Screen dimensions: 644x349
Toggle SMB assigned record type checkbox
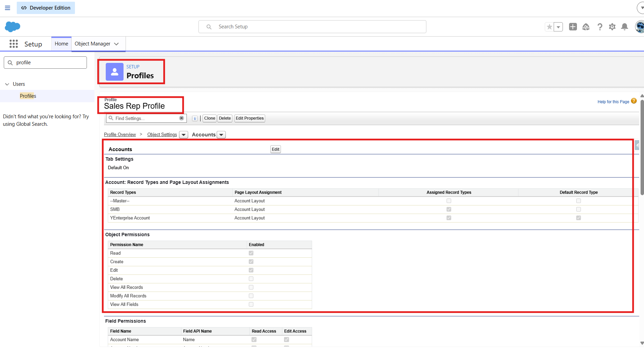[x=449, y=210]
